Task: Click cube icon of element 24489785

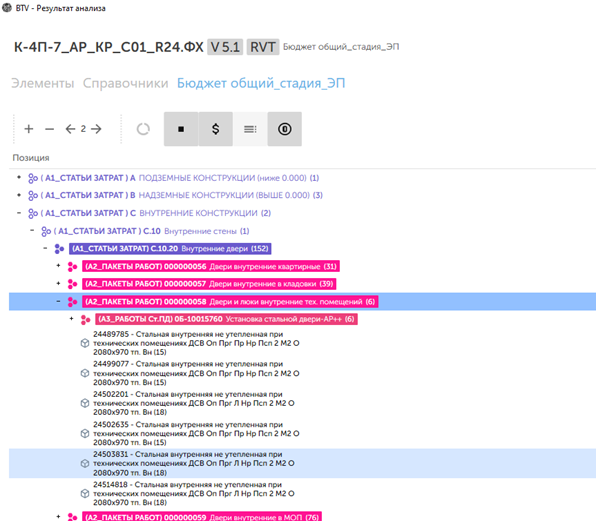Action: tap(85, 343)
